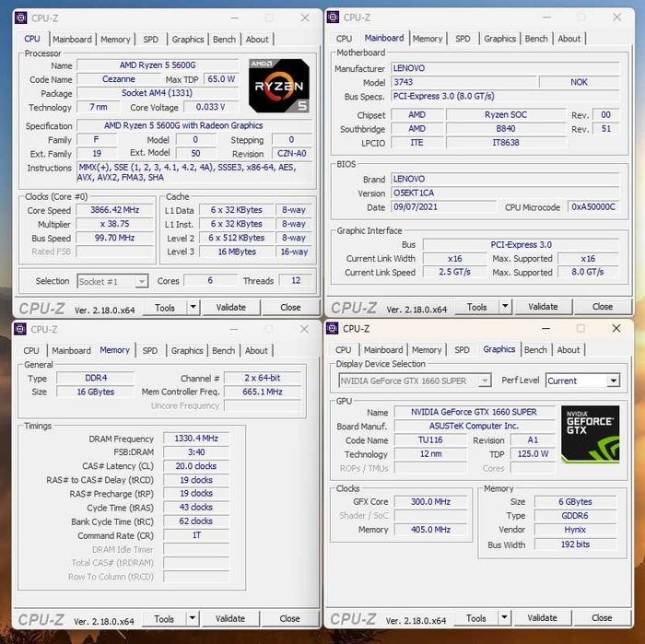Switch to CPU tab in Mainboard window
The height and width of the screenshot is (644, 645).
click(344, 39)
